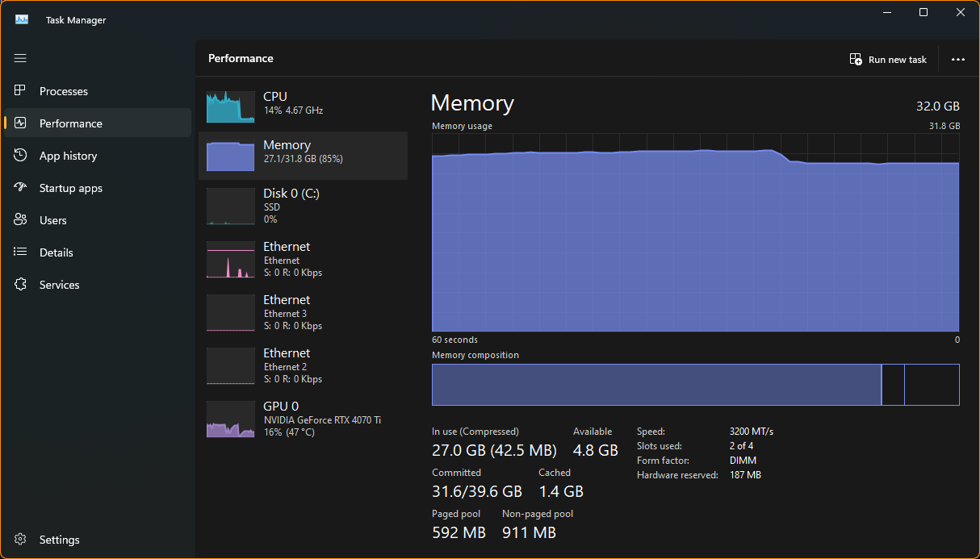Click the Task Manager title bar icon

click(x=22, y=19)
